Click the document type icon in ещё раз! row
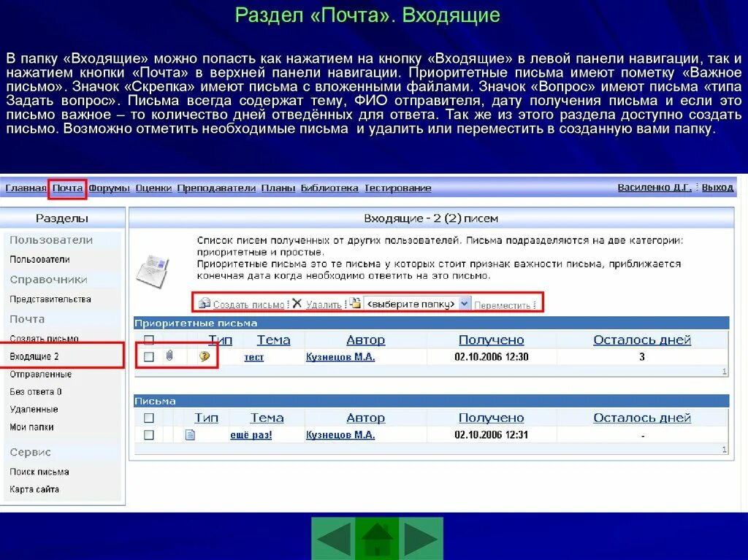Image resolution: width=748 pixels, height=560 pixels. [190, 434]
